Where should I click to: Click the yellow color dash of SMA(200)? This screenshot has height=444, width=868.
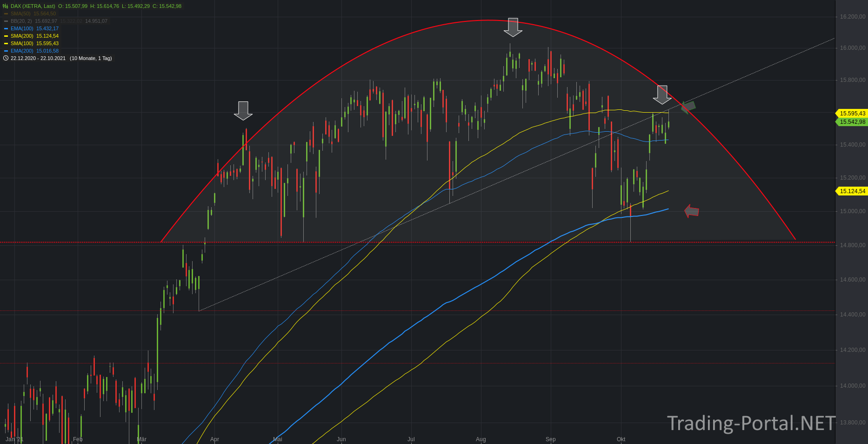click(x=6, y=36)
